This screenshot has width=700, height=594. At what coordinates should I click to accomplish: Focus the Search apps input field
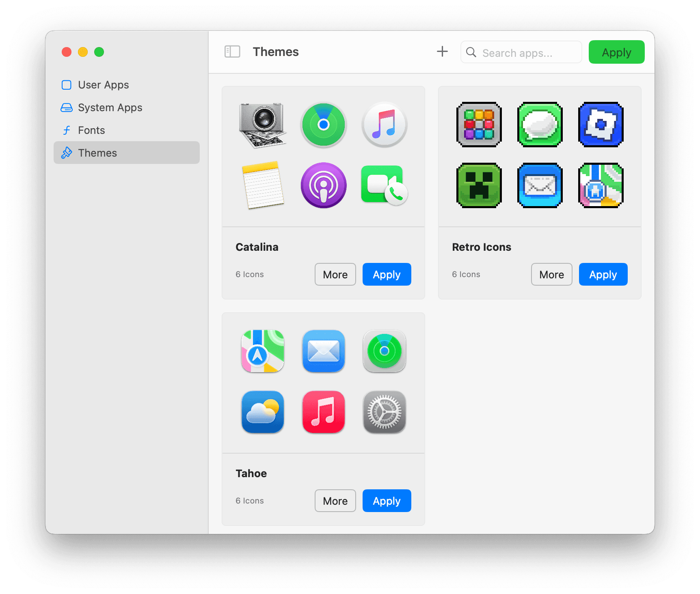521,52
